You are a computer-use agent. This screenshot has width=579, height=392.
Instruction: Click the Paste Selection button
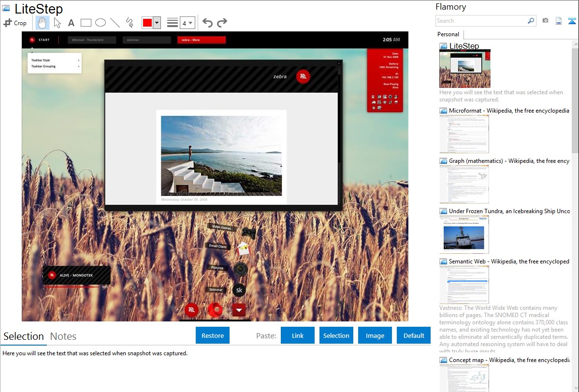click(x=336, y=335)
